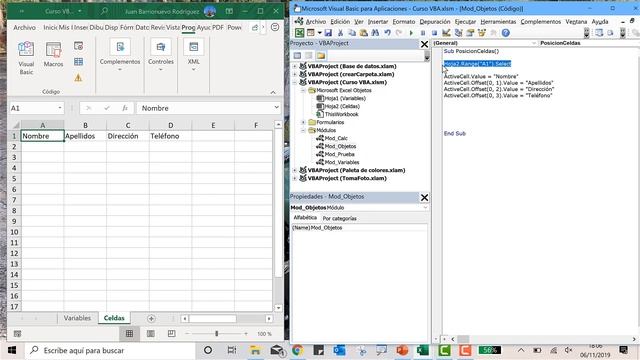640x360 pixels.
Task: Expand VBAProject (Paleta de colores.xlam) node
Action: (295, 170)
